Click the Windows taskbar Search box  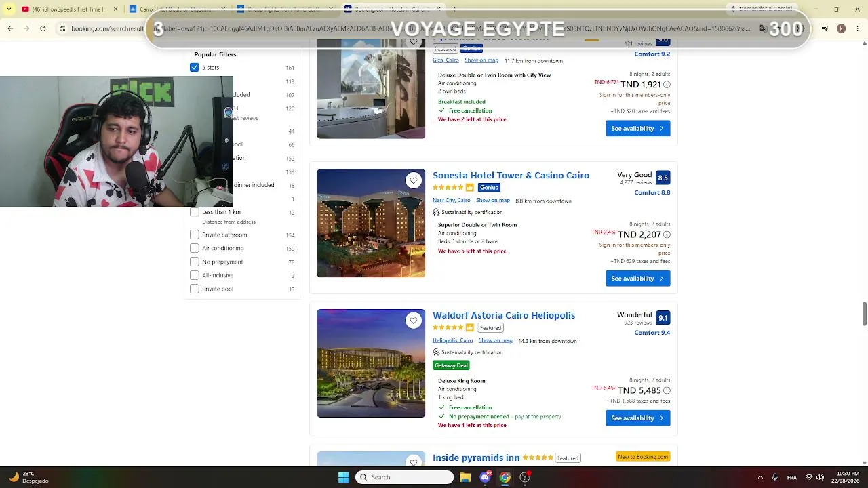coord(404,477)
